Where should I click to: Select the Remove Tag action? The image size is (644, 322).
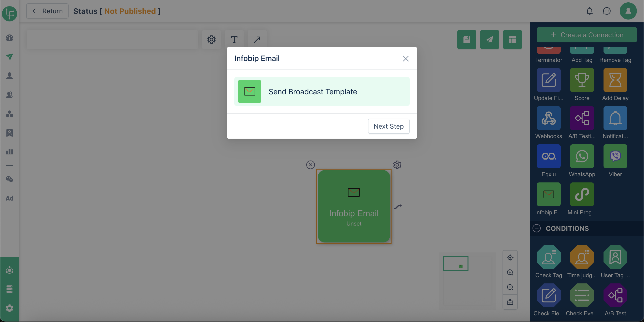(615, 50)
